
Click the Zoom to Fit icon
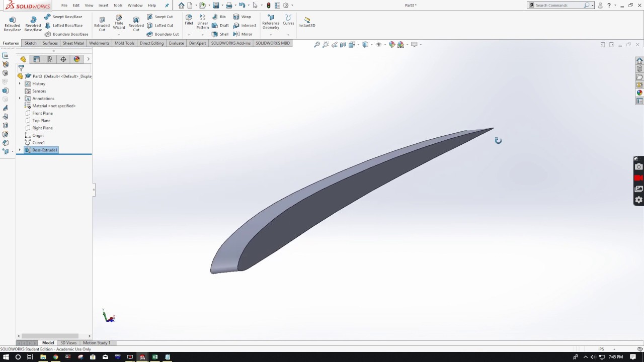pyautogui.click(x=317, y=44)
